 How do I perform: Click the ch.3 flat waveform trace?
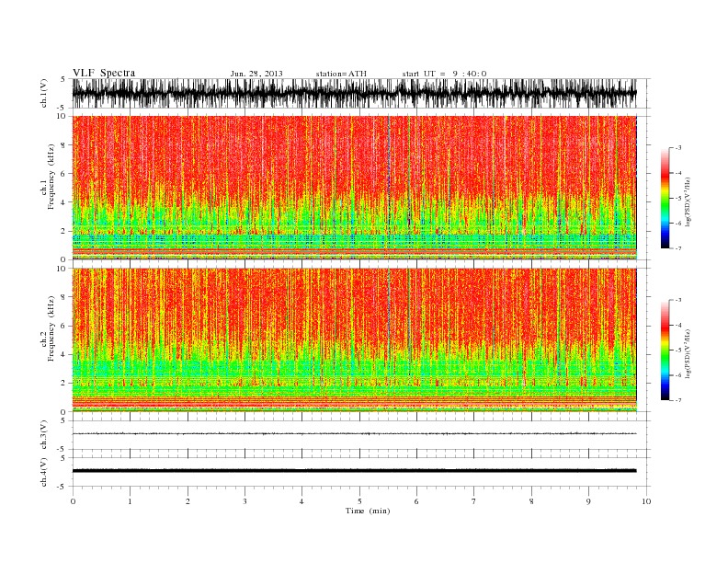tap(354, 434)
